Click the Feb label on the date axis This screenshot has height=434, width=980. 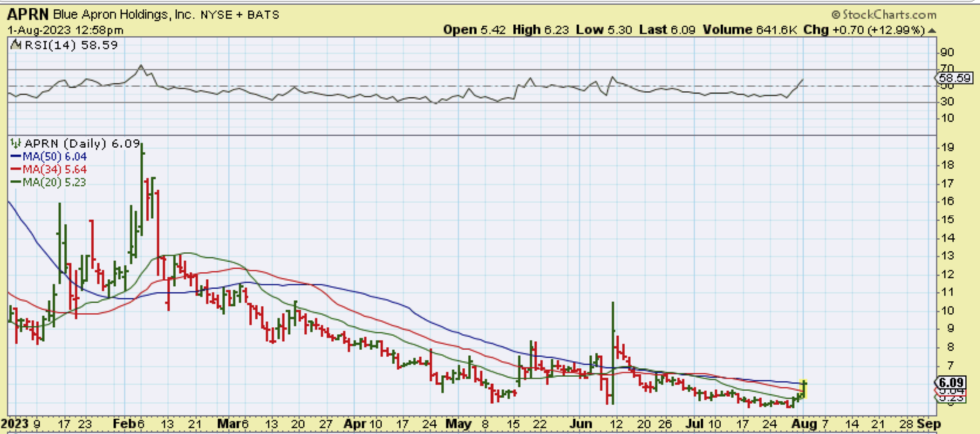(123, 424)
